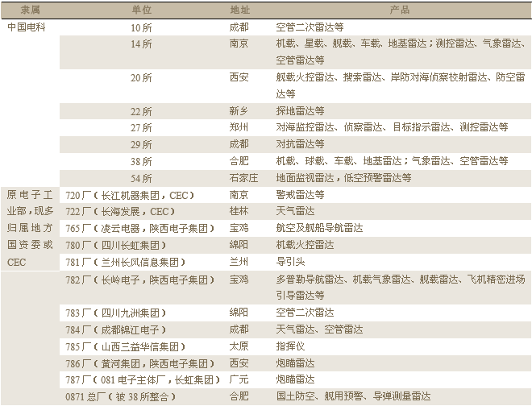Select 783厂（四川九洲集团） cell

pyautogui.click(x=116, y=313)
